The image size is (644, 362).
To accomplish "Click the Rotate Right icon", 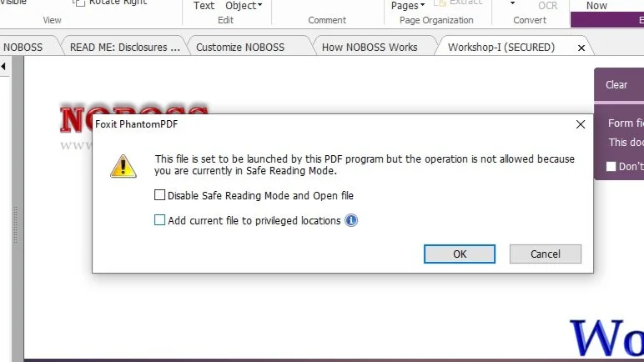I will pyautogui.click(x=79, y=3).
